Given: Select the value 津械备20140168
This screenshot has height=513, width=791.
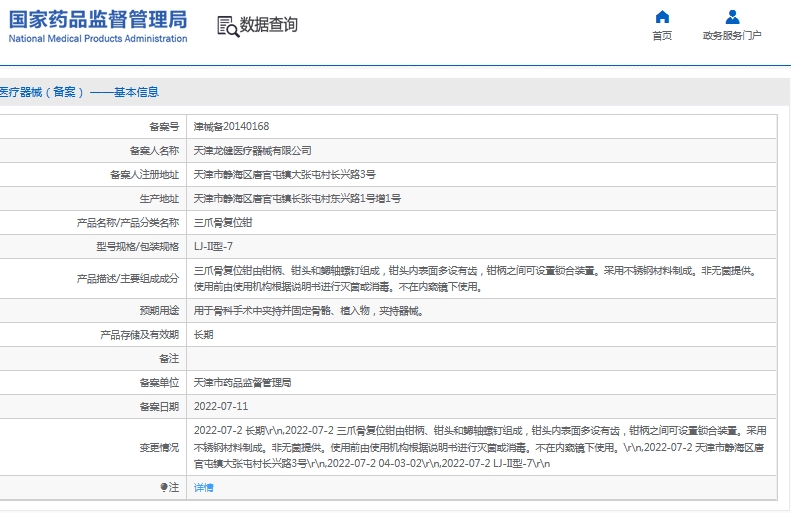Looking at the screenshot, I should pos(232,127).
